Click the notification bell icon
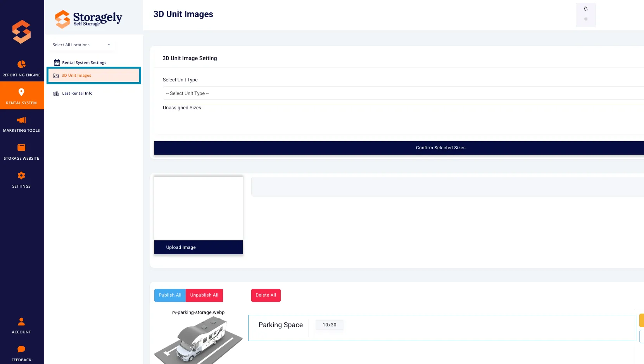Viewport: 644px width, 364px height. click(x=585, y=9)
